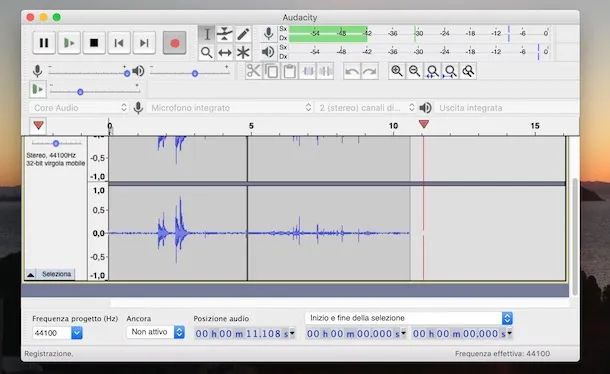Click 'Frequenza effettiva: 44100' status text
Screen dimensions: 610x374
click(x=502, y=353)
